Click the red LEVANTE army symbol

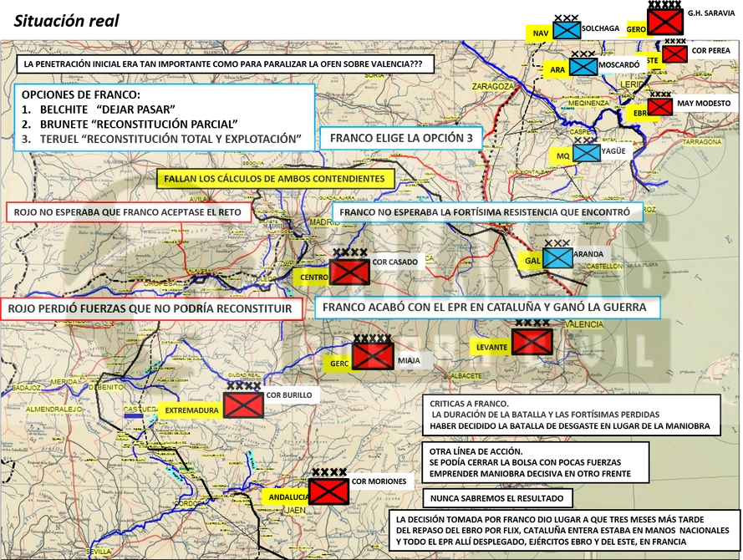pyautogui.click(x=532, y=342)
